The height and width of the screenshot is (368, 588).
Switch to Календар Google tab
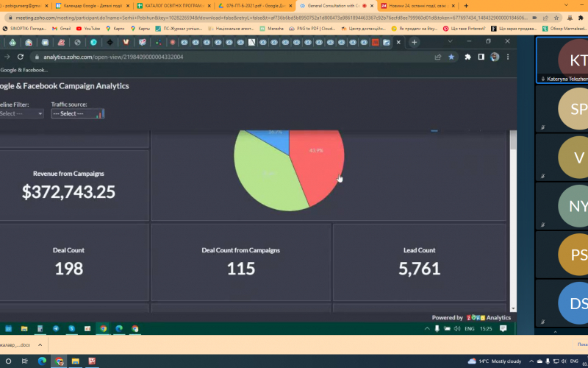pos(92,6)
